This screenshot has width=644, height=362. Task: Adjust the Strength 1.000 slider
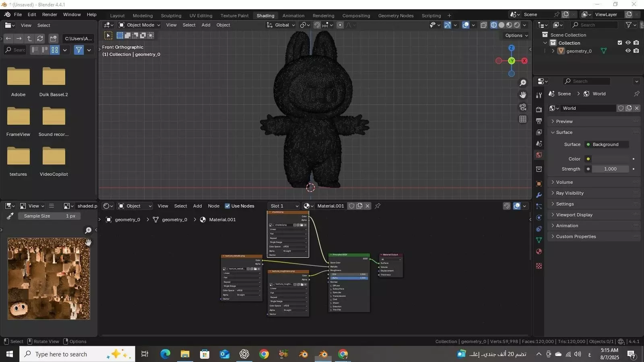tap(611, 169)
